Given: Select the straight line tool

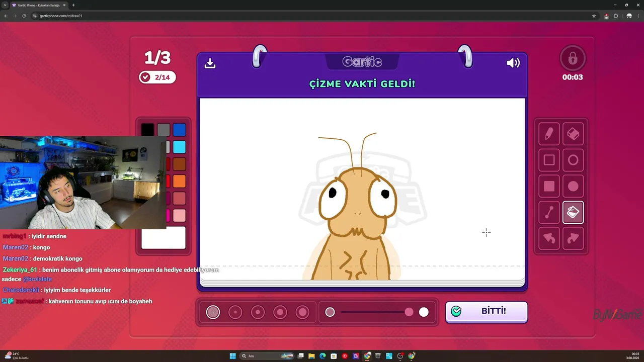Looking at the screenshot, I should [549, 213].
